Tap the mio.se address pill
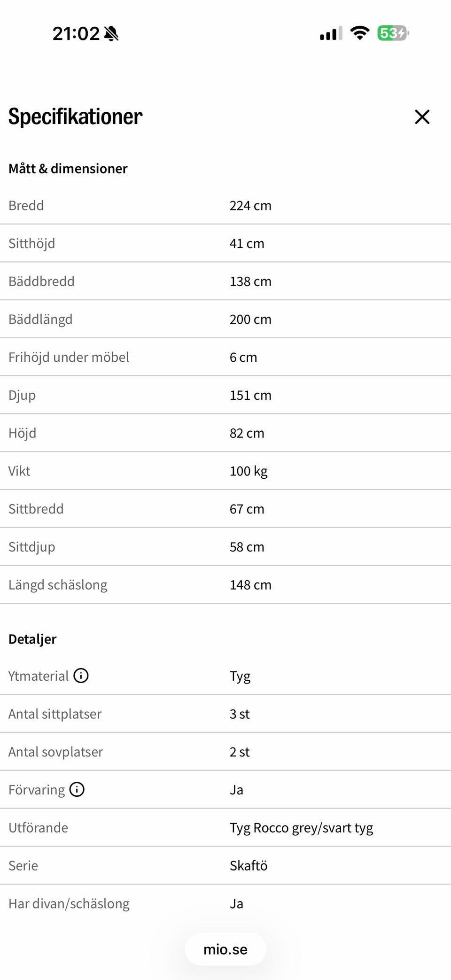The image size is (451, 980). (225, 949)
